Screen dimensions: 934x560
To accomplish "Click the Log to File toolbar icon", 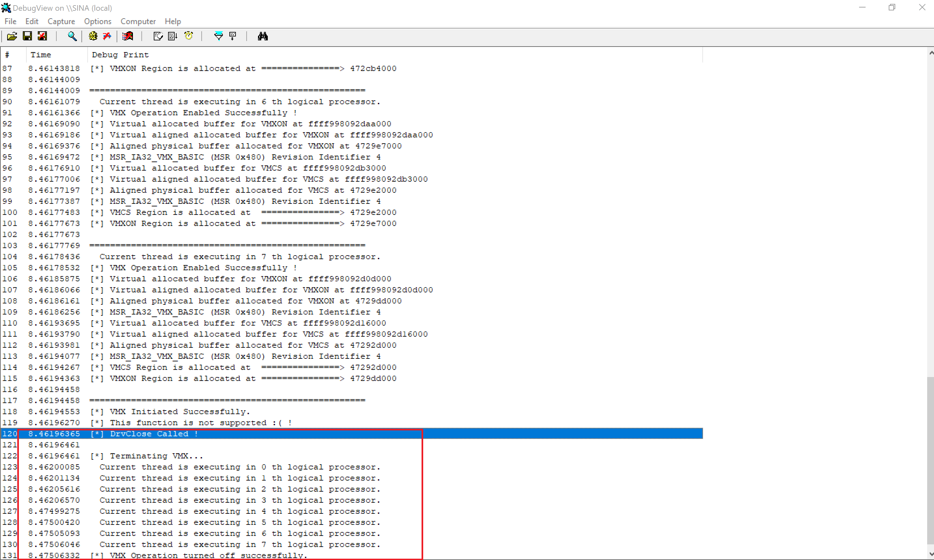I will pyautogui.click(x=42, y=36).
